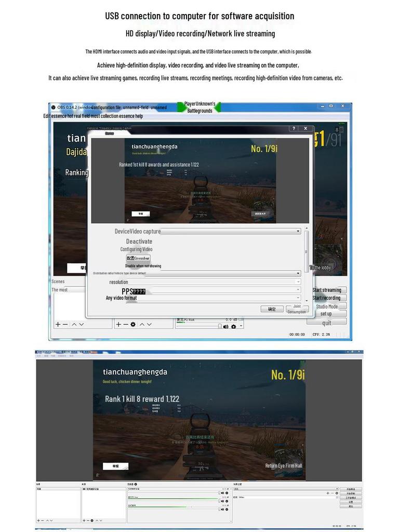Open the Any video format dropdown
The width and height of the screenshot is (399, 532).
219,298
